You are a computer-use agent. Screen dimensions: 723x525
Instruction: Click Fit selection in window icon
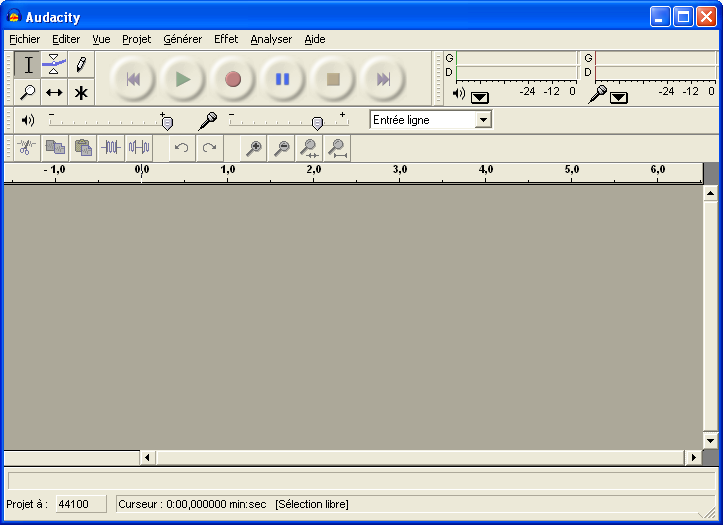click(309, 148)
